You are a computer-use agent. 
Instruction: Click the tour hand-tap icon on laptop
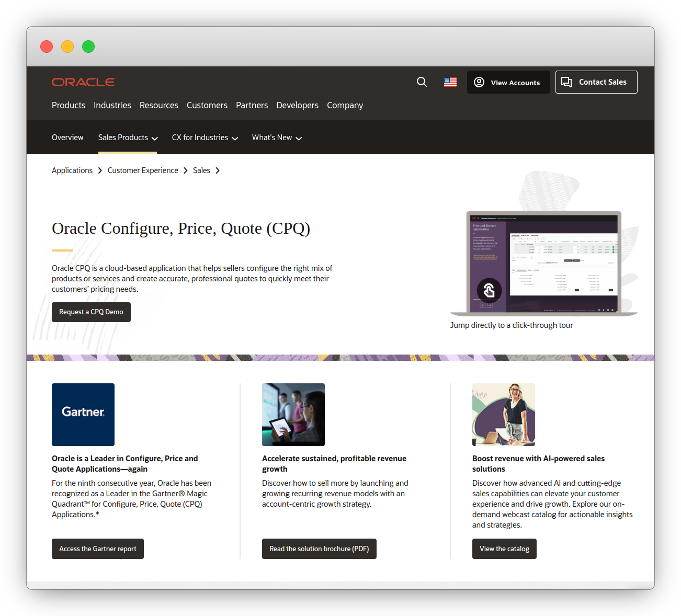click(489, 290)
